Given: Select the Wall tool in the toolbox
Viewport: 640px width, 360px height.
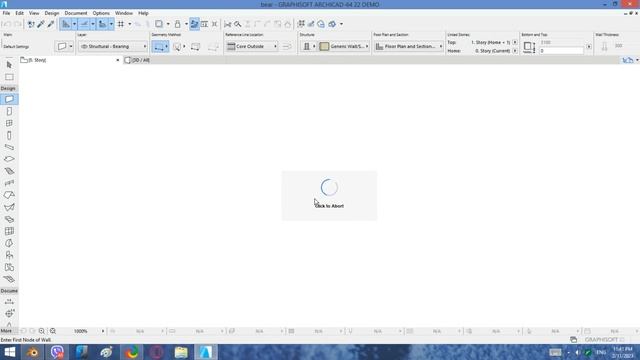Looking at the screenshot, I should (x=9, y=99).
